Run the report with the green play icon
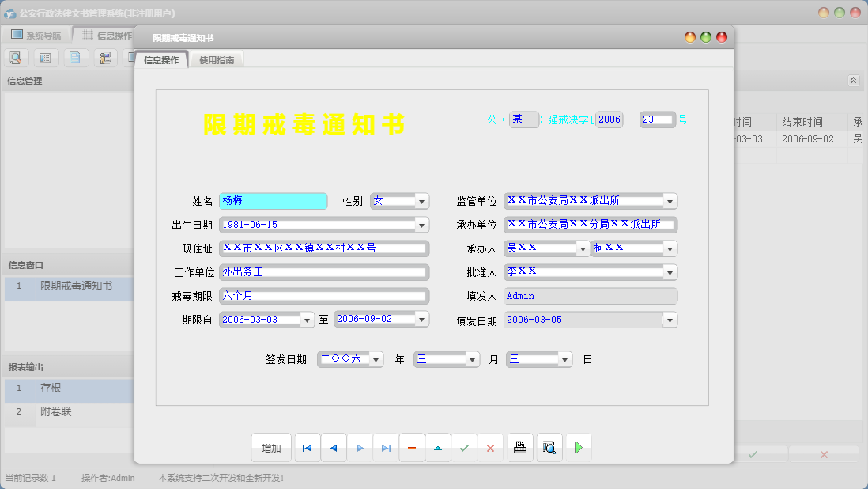Viewport: 868px width, 489px height. pos(578,447)
